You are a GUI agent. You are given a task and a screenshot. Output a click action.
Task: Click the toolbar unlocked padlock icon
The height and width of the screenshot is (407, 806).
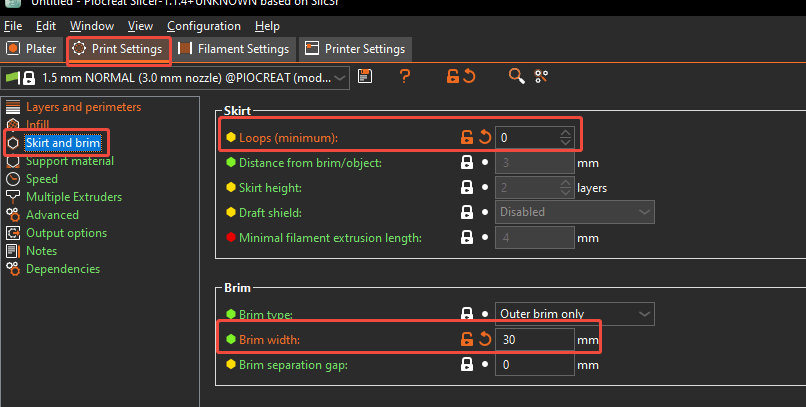point(452,76)
